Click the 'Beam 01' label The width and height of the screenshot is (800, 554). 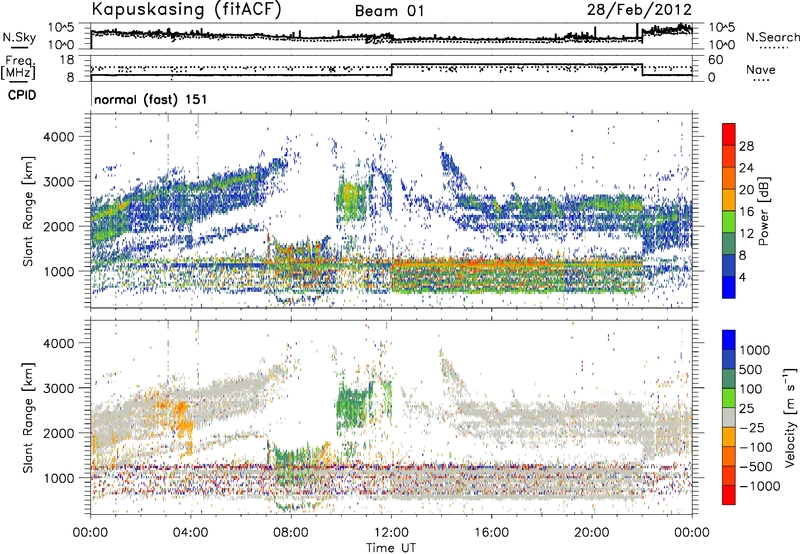point(389,11)
